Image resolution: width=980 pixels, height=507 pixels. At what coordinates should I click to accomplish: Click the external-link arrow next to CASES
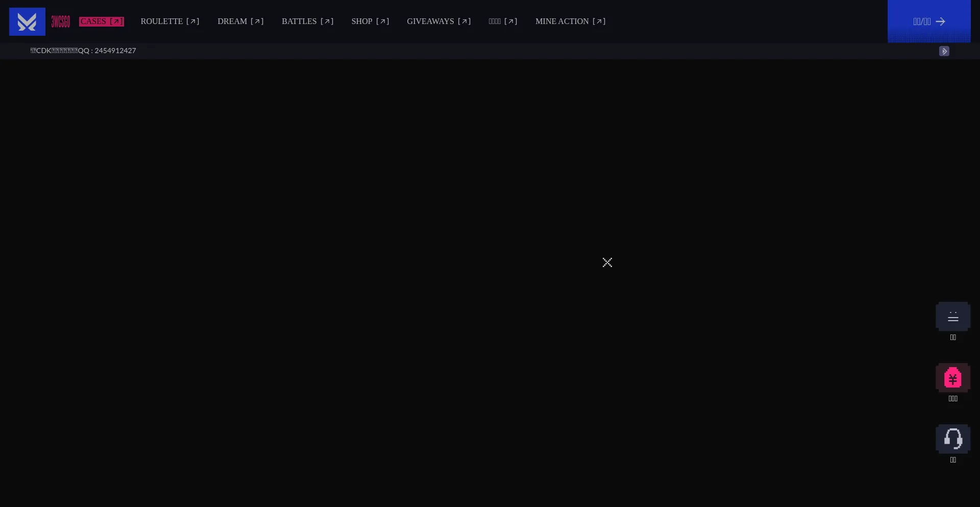pyautogui.click(x=116, y=21)
